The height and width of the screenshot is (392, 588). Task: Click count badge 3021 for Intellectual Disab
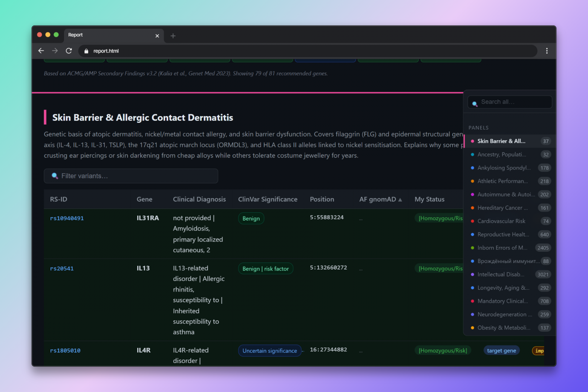tap(543, 274)
